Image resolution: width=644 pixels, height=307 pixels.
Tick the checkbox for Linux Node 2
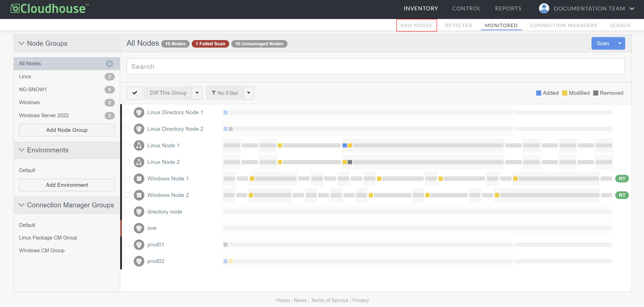127,162
